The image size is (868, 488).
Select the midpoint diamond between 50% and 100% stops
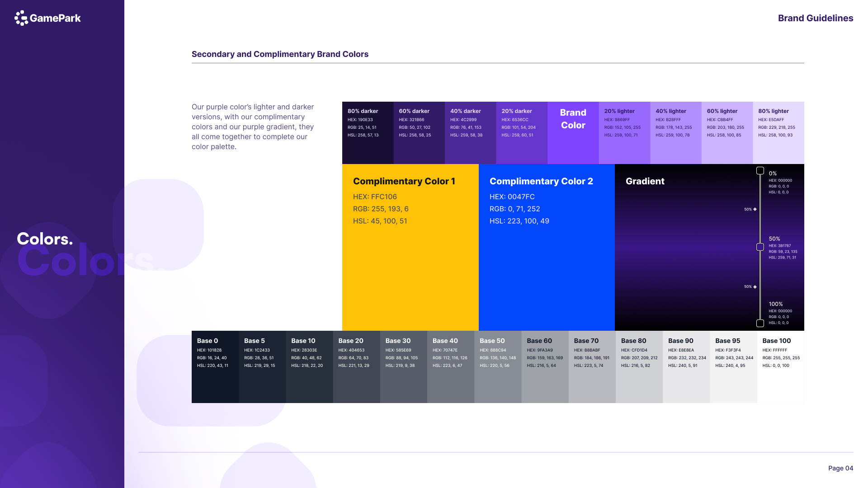point(755,286)
